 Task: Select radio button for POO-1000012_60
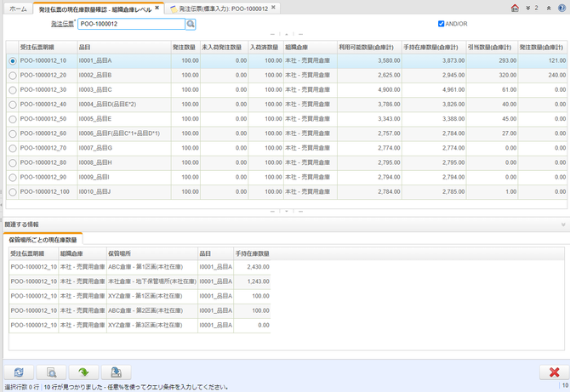[13, 134]
